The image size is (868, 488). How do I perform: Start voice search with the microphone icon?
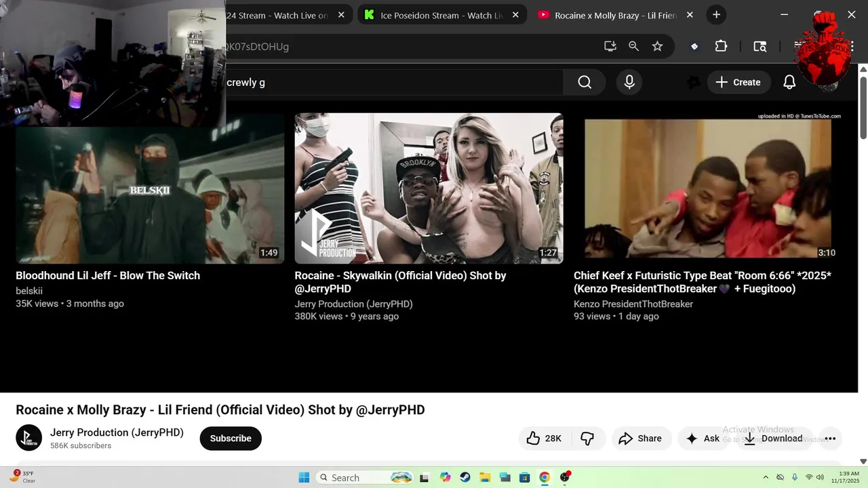629,82
